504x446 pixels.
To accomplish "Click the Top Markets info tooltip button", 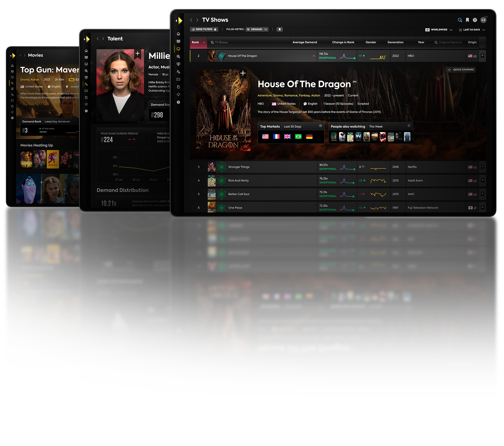I will (321, 126).
